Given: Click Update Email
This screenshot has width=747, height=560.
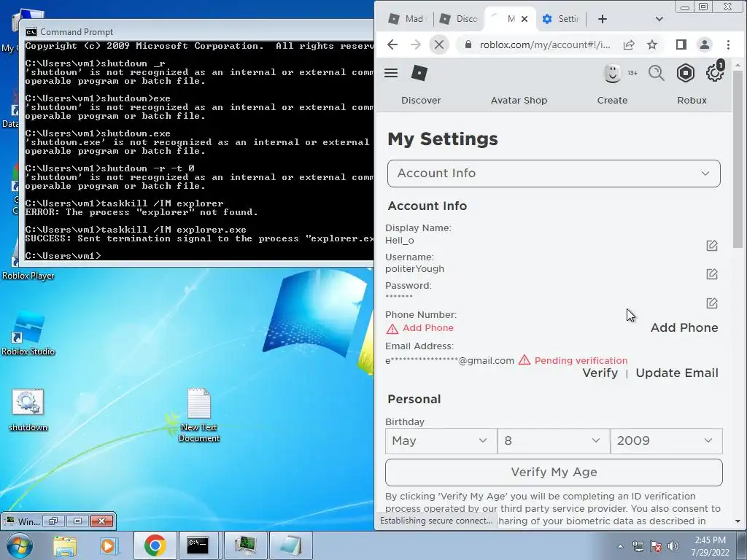Looking at the screenshot, I should 676,373.
